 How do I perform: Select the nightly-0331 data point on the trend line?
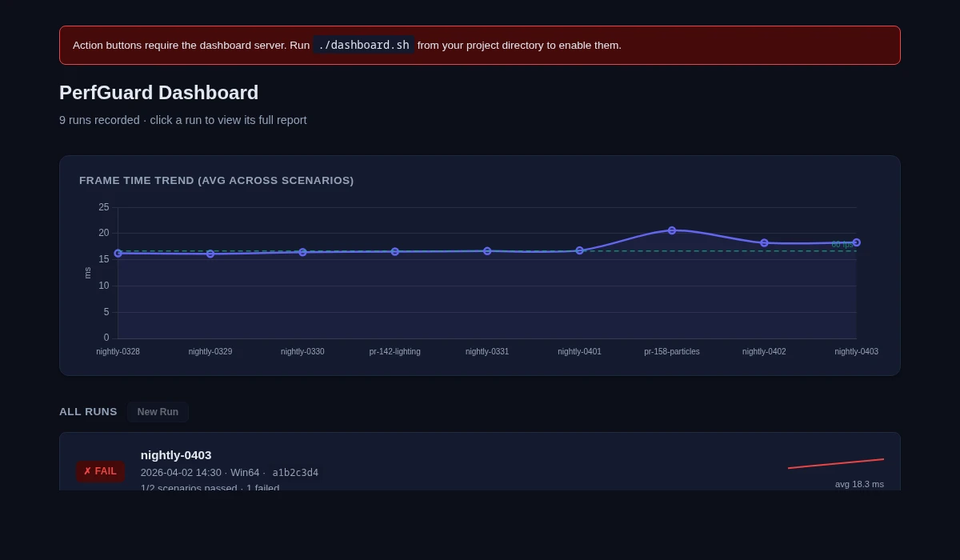pyautogui.click(x=487, y=250)
